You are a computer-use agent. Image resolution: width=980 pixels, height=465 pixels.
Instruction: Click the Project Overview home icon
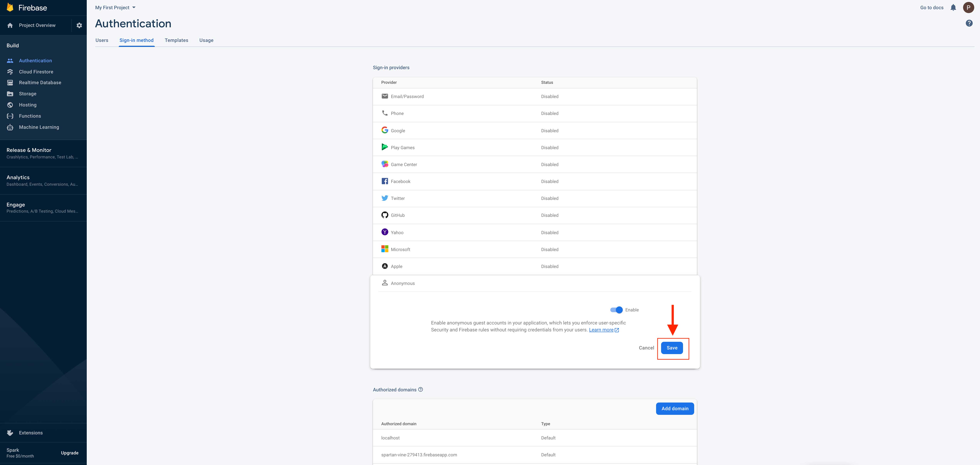click(10, 26)
